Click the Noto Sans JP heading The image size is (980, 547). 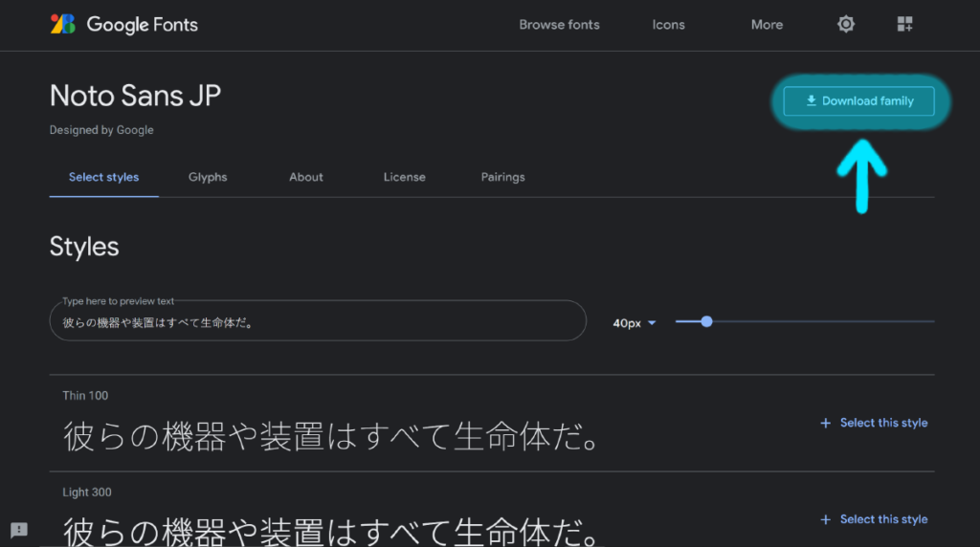(135, 96)
